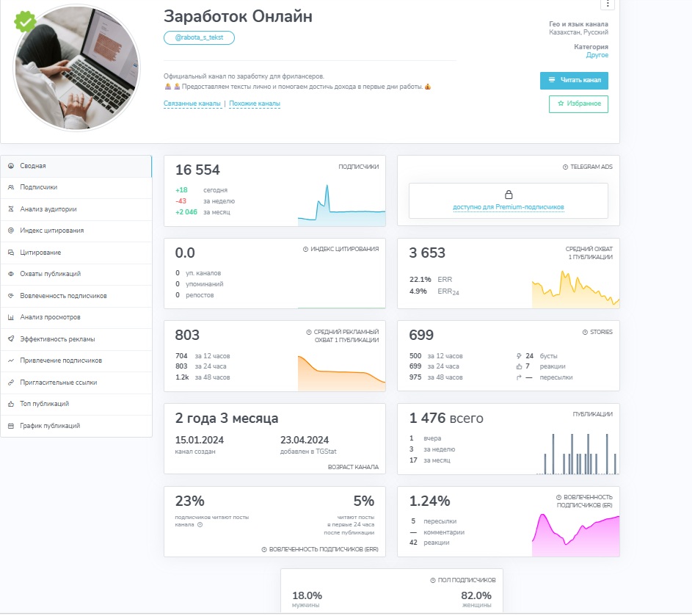
Task: Click the info icon beside Telegram Ads
Action: 565,167
